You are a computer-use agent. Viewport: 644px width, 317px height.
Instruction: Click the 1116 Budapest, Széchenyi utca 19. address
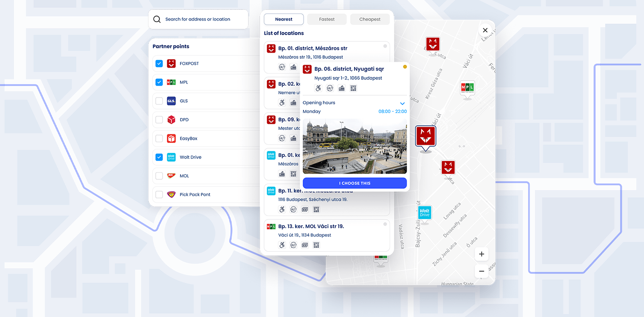point(313,200)
